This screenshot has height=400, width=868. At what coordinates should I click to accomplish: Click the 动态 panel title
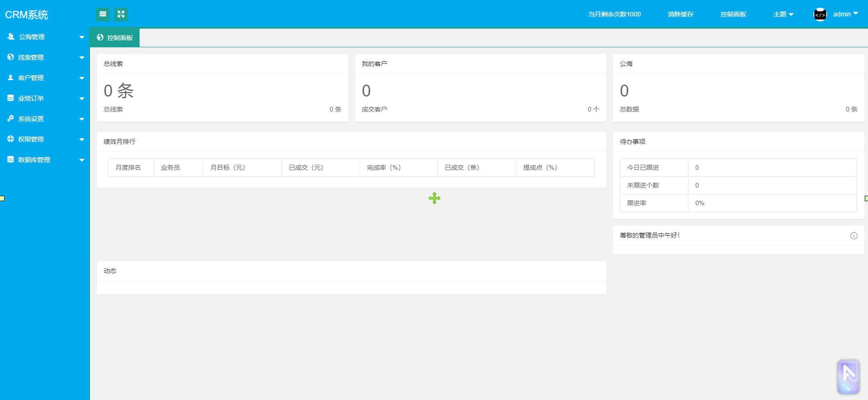[x=110, y=271]
